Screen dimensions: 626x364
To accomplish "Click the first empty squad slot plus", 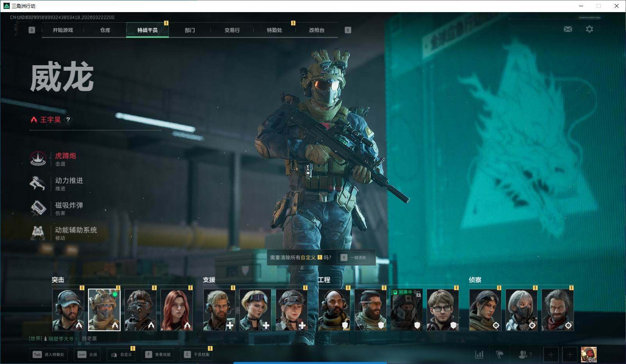I will 551,355.
